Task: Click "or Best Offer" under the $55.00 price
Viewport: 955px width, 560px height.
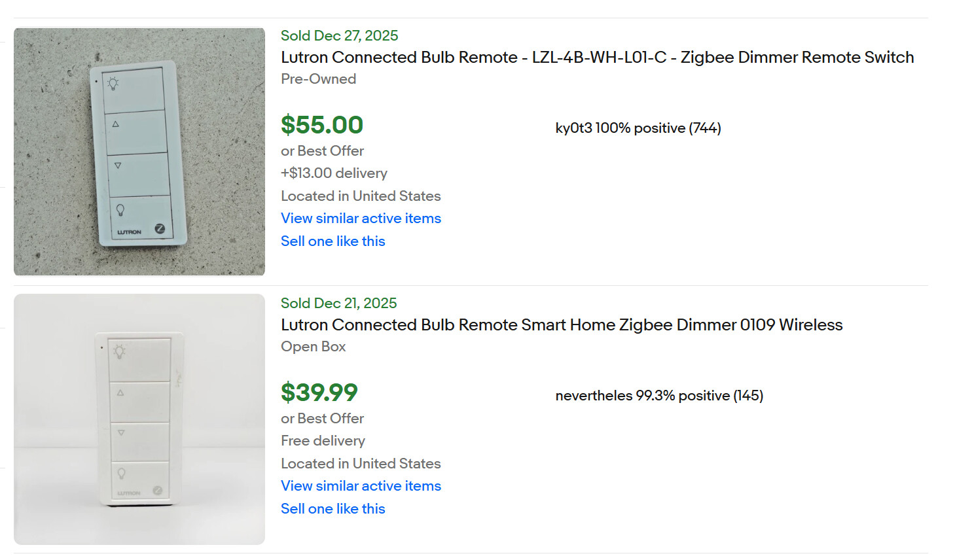Action: [322, 151]
